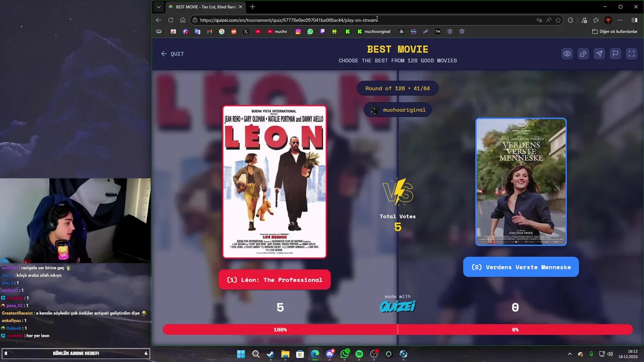Go to the browser home page icon
The image size is (644, 362).
click(x=183, y=20)
